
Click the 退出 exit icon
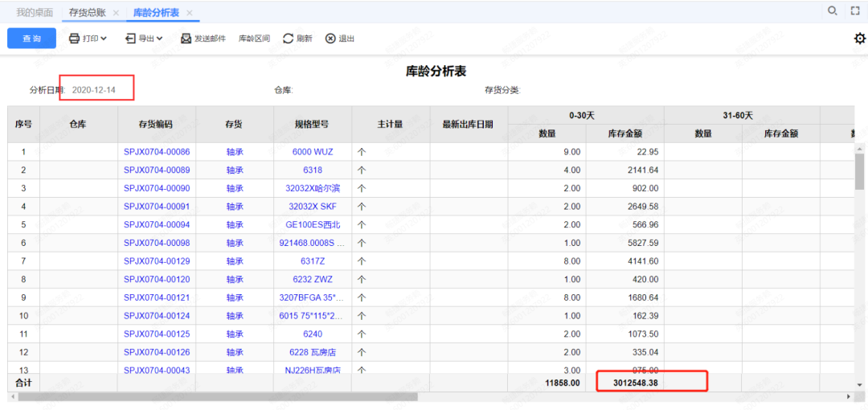click(x=330, y=39)
